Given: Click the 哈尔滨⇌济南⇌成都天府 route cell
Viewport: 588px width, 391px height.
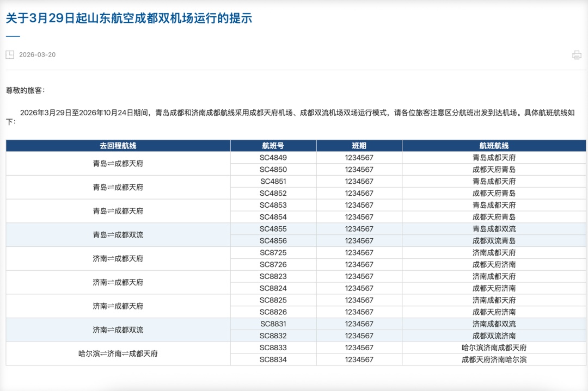Looking at the screenshot, I should pyautogui.click(x=117, y=353).
